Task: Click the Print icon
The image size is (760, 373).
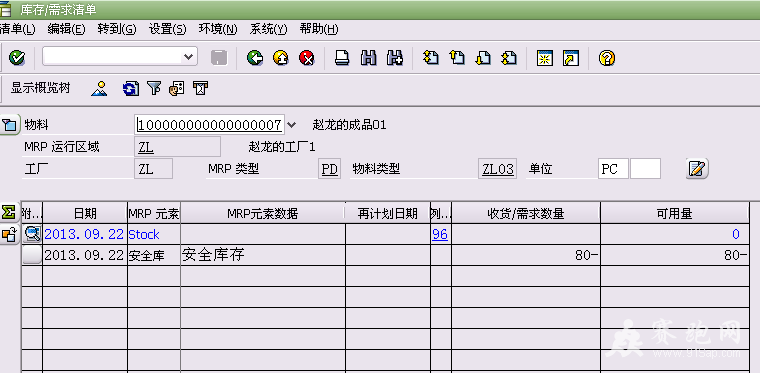Action: pyautogui.click(x=342, y=58)
